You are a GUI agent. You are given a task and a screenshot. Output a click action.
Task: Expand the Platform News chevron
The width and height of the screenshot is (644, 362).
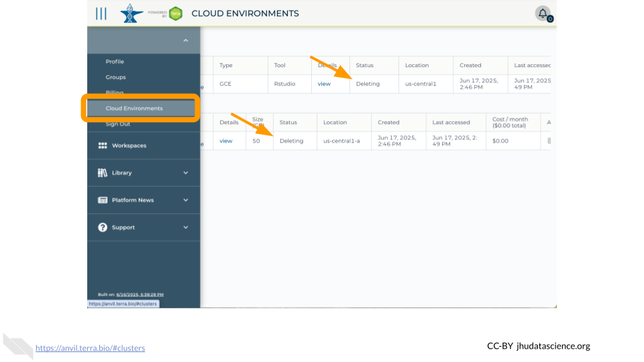pos(186,200)
